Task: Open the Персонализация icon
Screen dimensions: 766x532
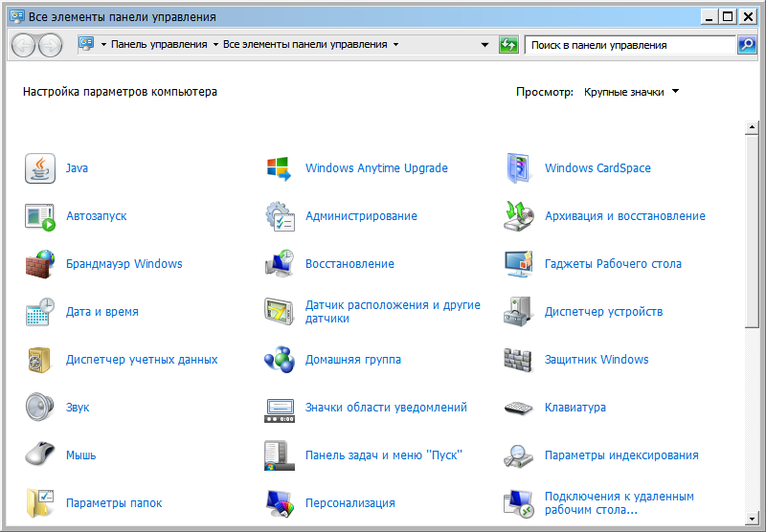Action: point(279,503)
